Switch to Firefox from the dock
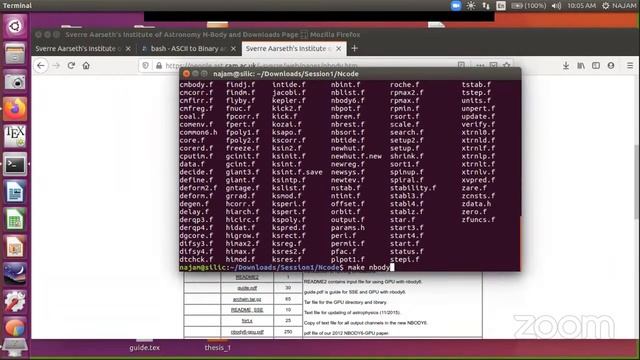Screen dimensions: 640x360 tap(15, 109)
